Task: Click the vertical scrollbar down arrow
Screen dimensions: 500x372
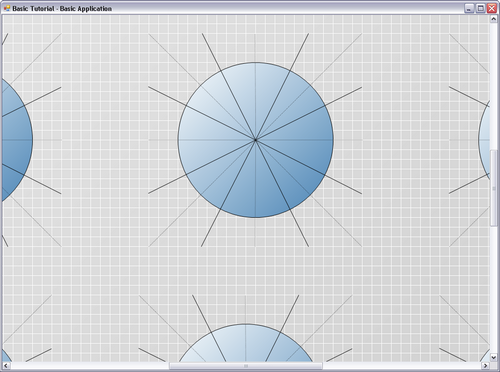Action: [x=493, y=357]
